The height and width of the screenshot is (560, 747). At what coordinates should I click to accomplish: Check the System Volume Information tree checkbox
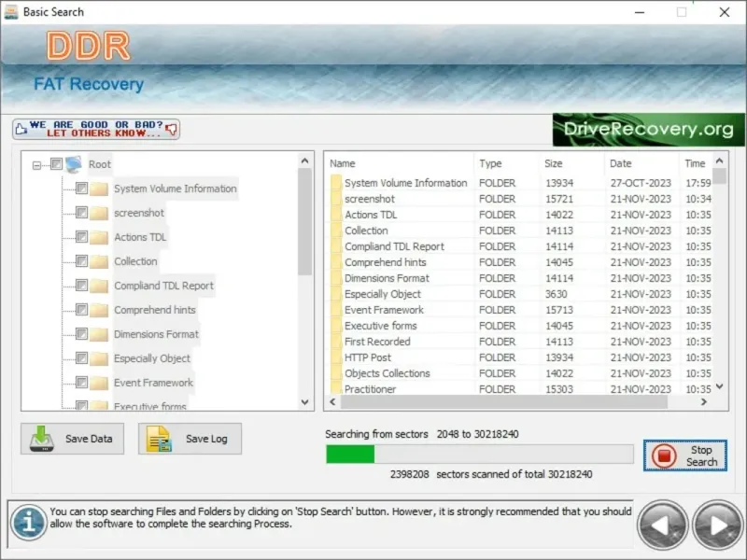(x=81, y=189)
